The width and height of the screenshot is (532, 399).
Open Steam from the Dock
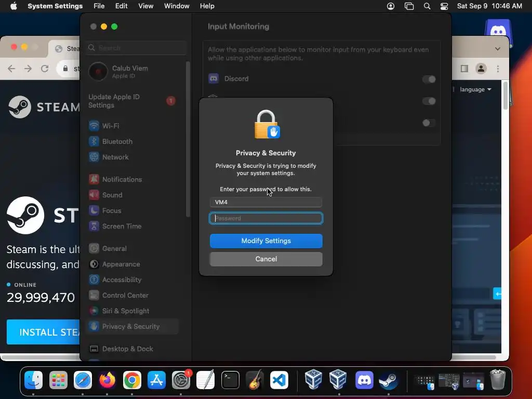tap(389, 380)
